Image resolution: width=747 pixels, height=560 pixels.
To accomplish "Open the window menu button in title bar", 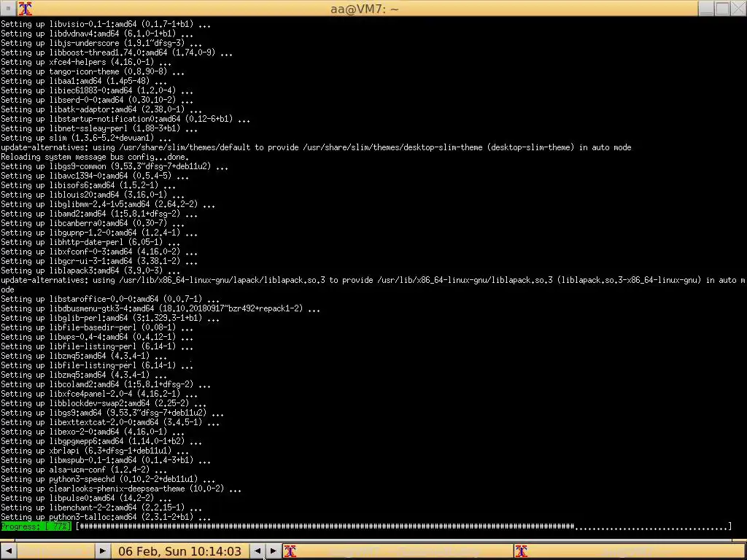I will tap(8, 9).
